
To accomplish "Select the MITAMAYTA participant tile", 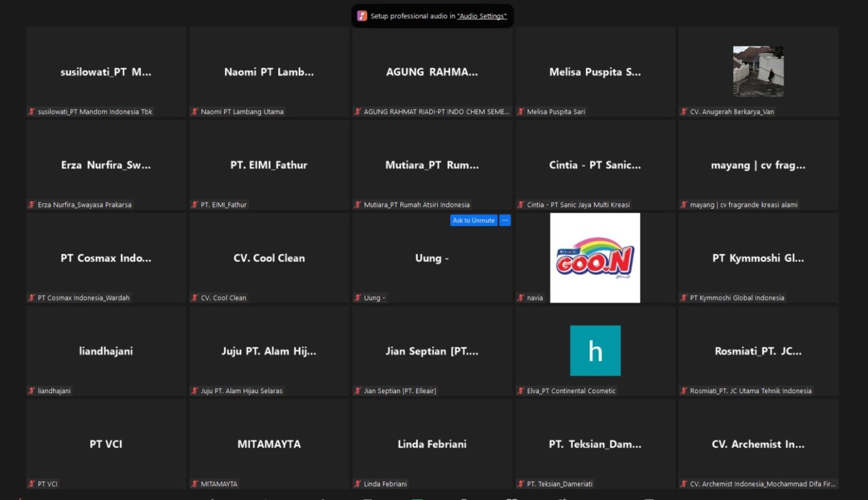I will [269, 444].
